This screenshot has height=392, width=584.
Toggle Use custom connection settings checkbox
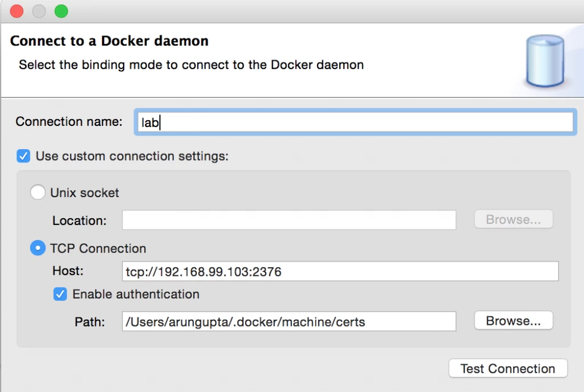click(23, 156)
